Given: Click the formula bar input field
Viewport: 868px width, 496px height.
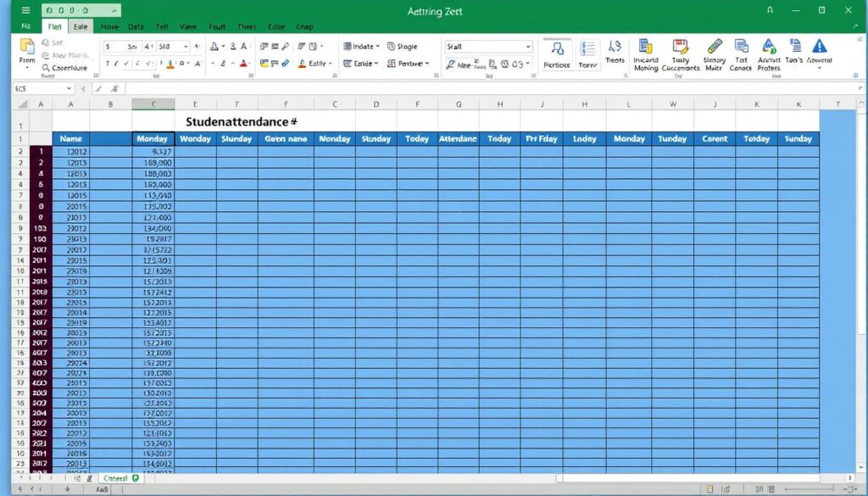Looking at the screenshot, I should [492, 88].
